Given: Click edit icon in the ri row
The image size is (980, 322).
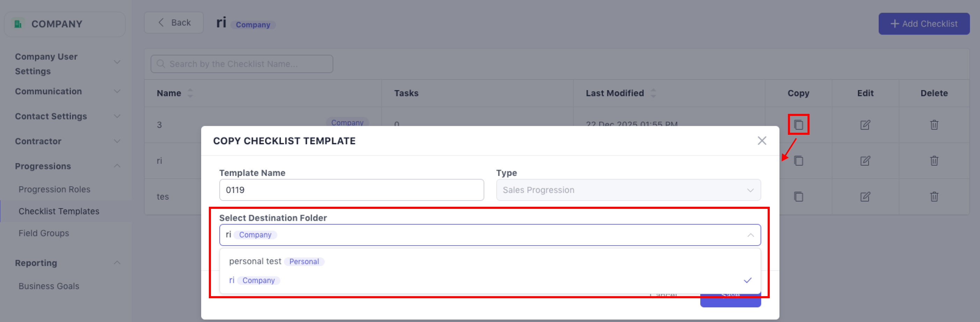Looking at the screenshot, I should point(865,161).
